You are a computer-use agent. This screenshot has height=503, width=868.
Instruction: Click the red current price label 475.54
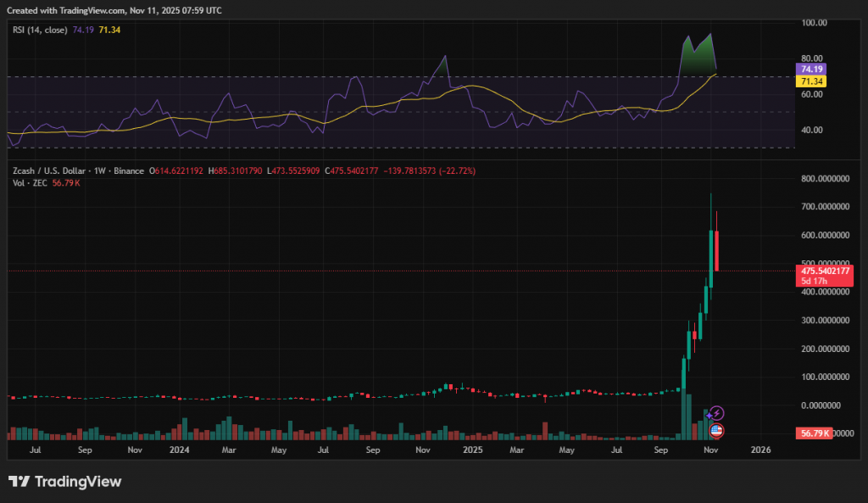824,271
